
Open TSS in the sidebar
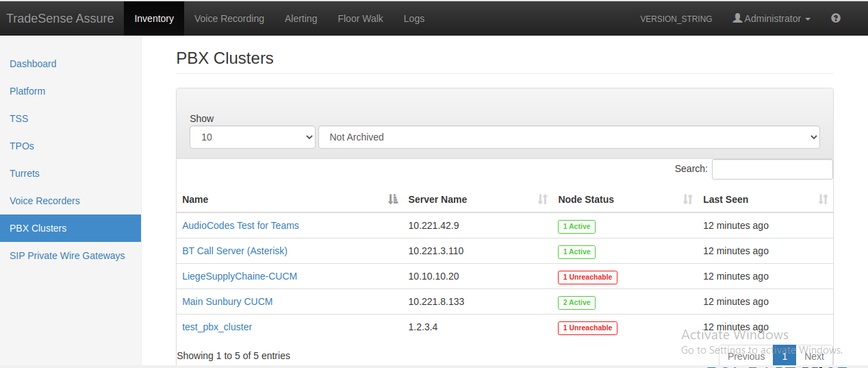71,119
